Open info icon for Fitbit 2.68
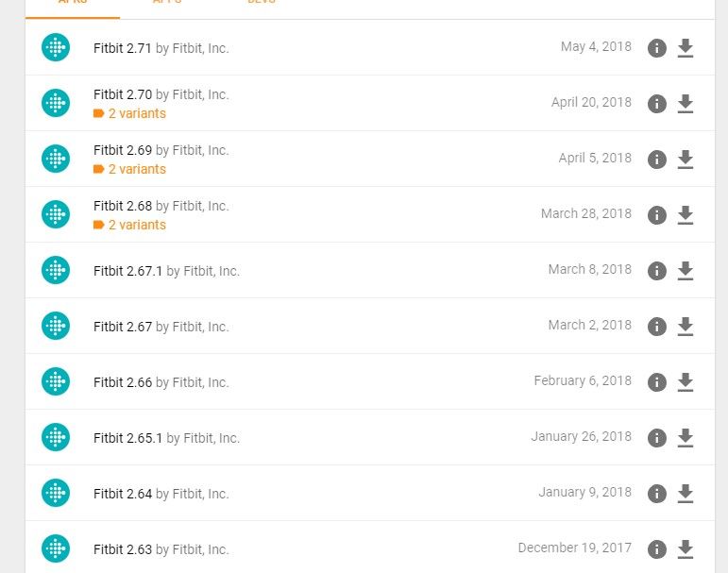This screenshot has height=573, width=728. [x=657, y=215]
